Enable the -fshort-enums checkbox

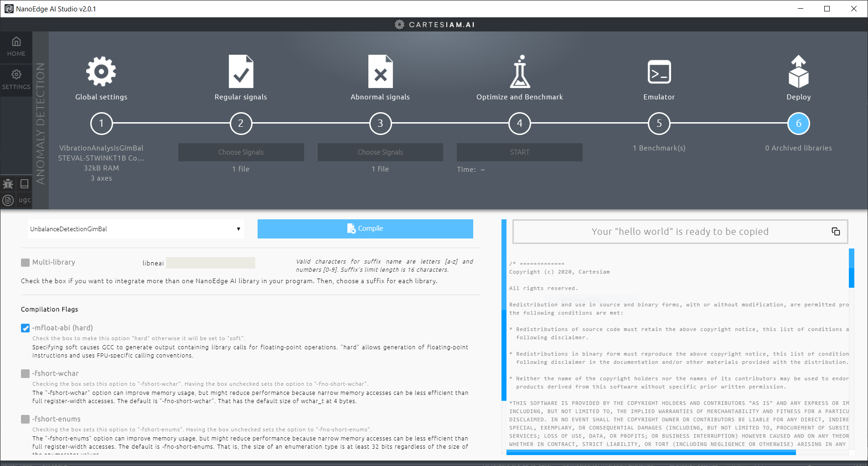click(x=25, y=419)
